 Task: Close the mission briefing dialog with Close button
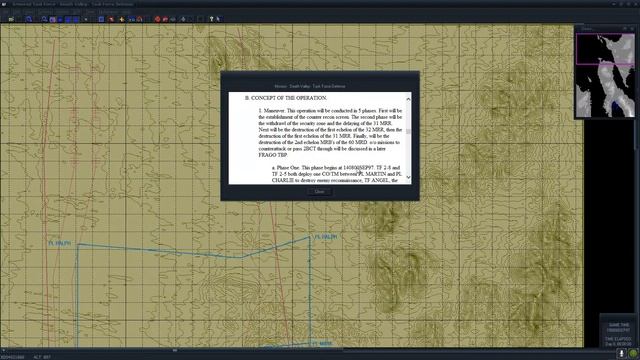coord(319,191)
